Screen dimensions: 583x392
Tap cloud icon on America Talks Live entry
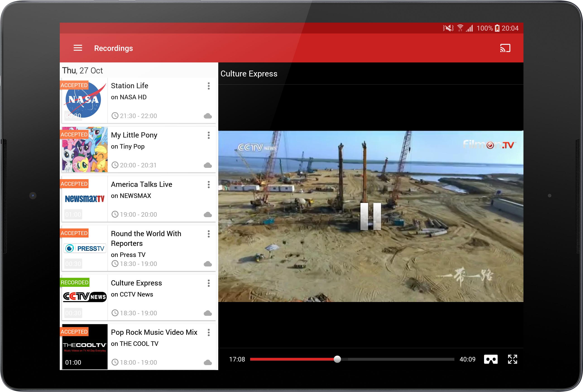[x=208, y=214]
